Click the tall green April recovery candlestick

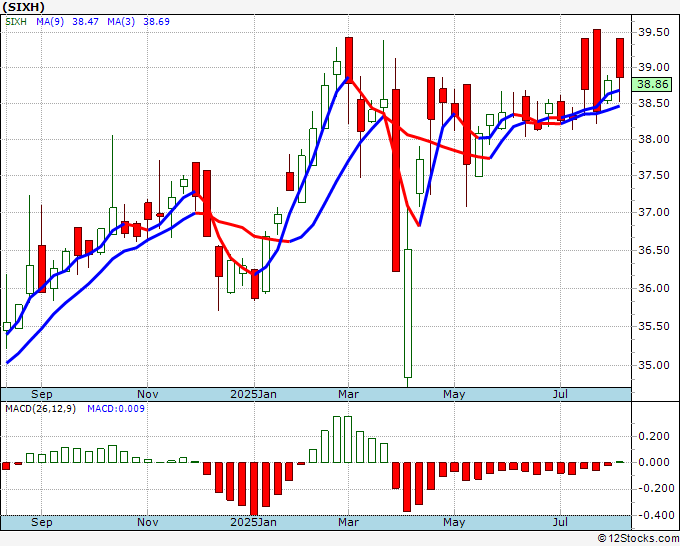[408, 314]
